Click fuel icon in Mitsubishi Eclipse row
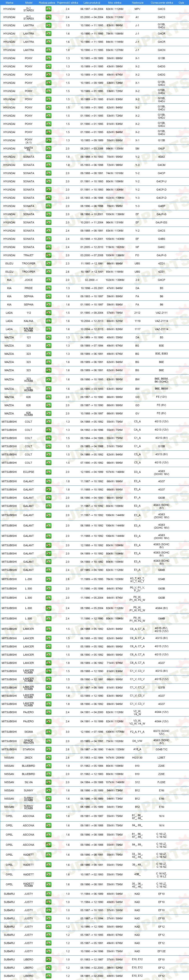Viewport: 189px width, 980px height. pos(48,472)
